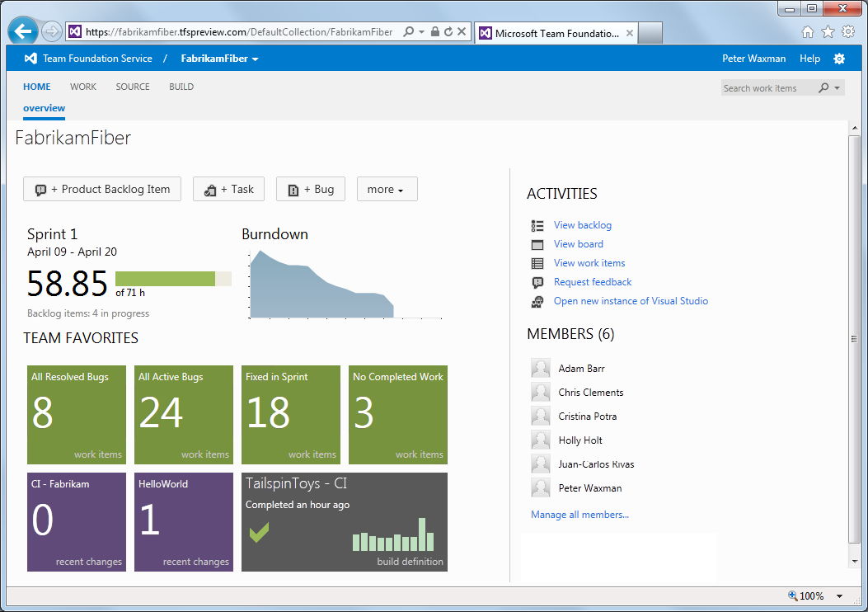Open the CI - Fabrikam recent changes tile
Image resolution: width=868 pixels, height=612 pixels.
coord(77,522)
